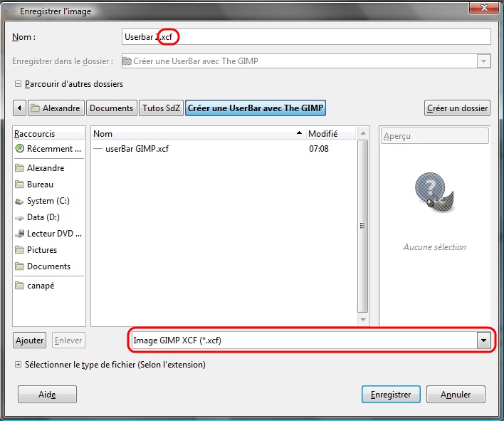Click the Créer un dossier button
Viewport: 504px width, 421px height.
tap(457, 108)
